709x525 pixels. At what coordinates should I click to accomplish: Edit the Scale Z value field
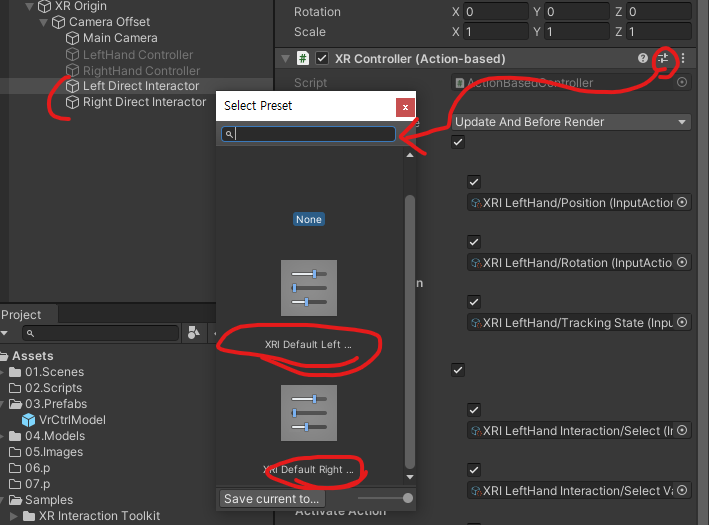(659, 32)
